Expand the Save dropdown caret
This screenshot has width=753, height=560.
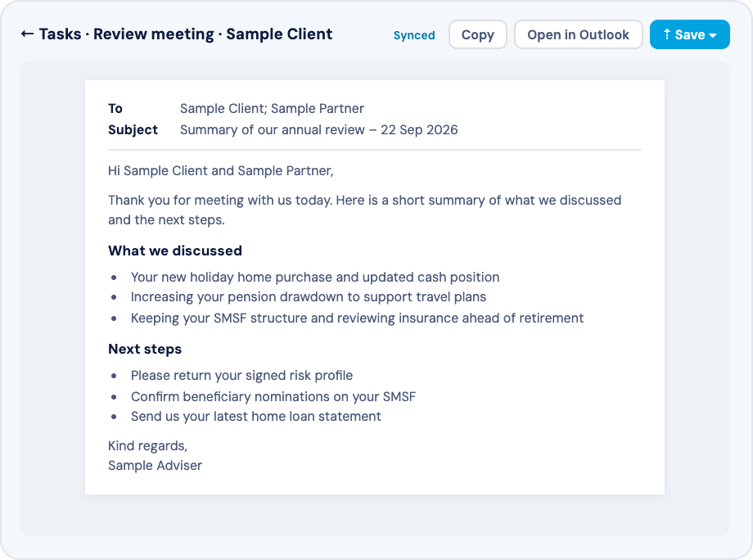coord(713,35)
